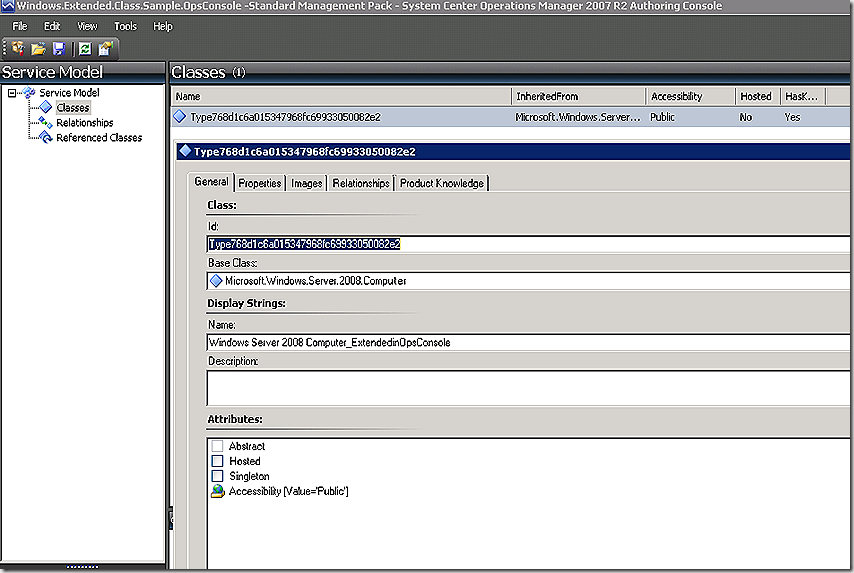The width and height of the screenshot is (854, 573).
Task: Select the Accessibility [Value='Public'] attribute text
Action: pos(289,491)
